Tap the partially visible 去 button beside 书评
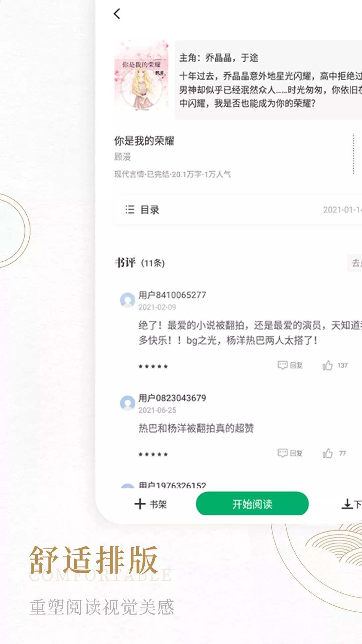 [355, 263]
